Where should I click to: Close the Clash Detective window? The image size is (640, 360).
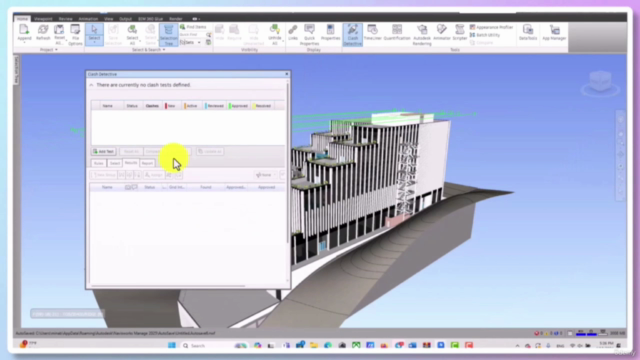coord(287,74)
